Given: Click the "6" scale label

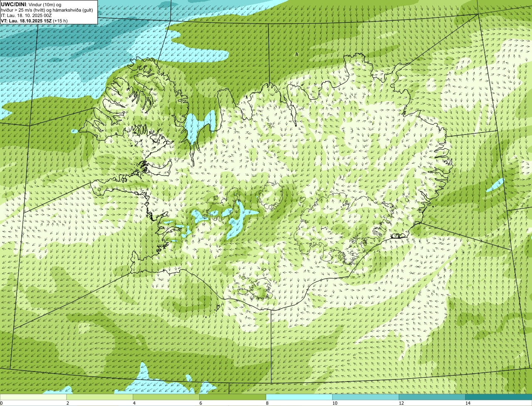Looking at the screenshot, I should coord(200,403).
